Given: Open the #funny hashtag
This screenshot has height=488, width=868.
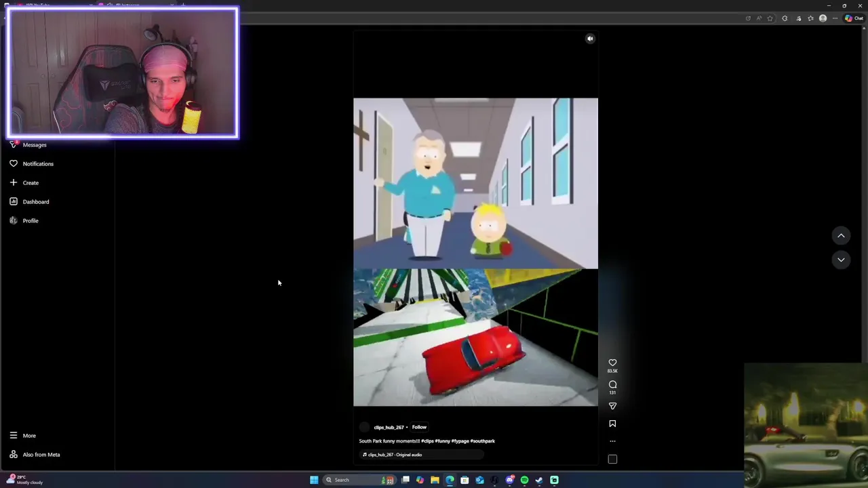Looking at the screenshot, I should click(443, 441).
